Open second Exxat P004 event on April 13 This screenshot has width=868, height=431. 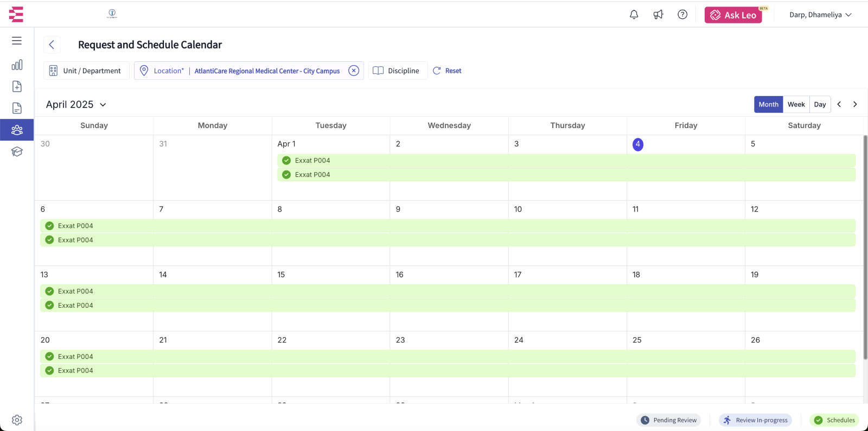click(448, 305)
